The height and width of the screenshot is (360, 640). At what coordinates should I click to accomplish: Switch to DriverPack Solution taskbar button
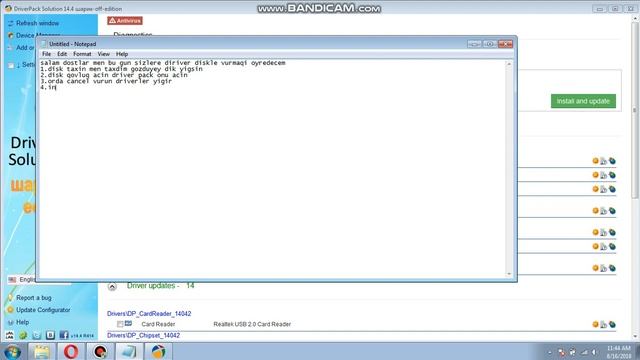[x=158, y=351]
